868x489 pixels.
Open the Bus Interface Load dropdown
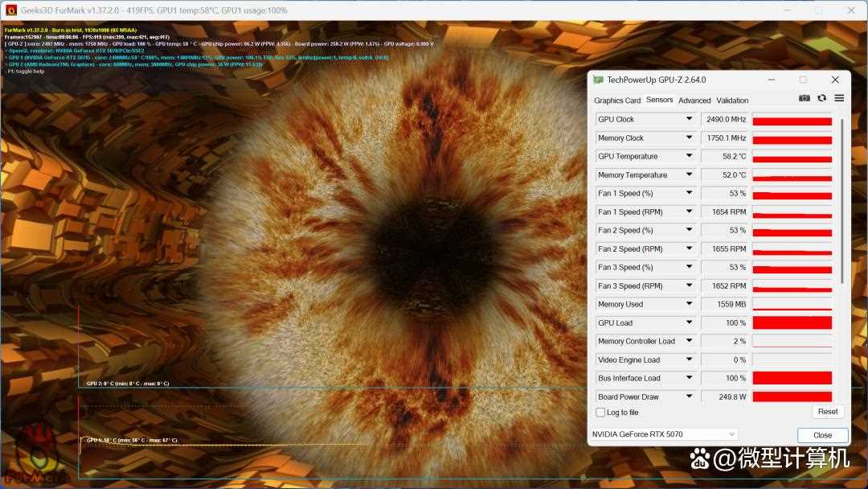pos(690,378)
